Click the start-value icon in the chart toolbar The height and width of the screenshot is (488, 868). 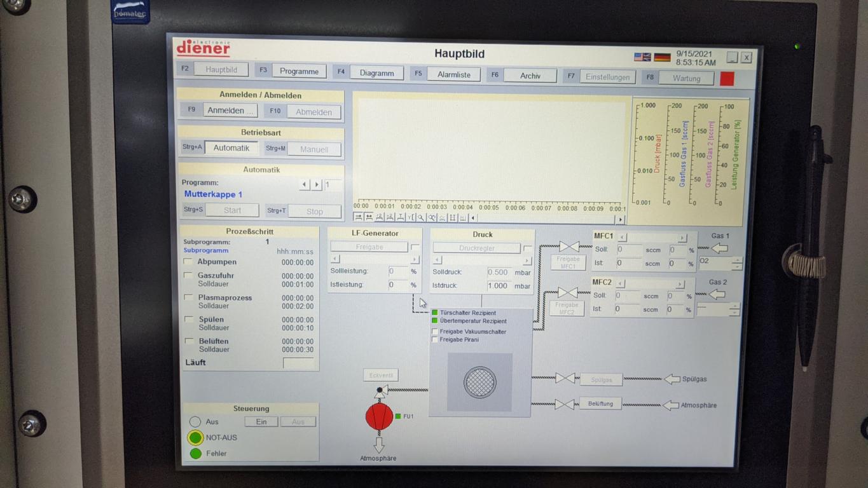coord(360,217)
